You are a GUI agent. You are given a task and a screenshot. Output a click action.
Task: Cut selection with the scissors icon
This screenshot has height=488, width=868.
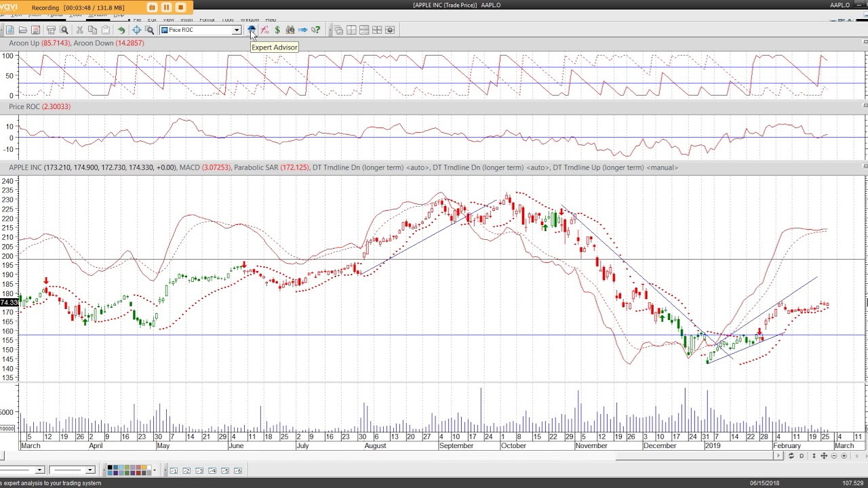click(79, 30)
